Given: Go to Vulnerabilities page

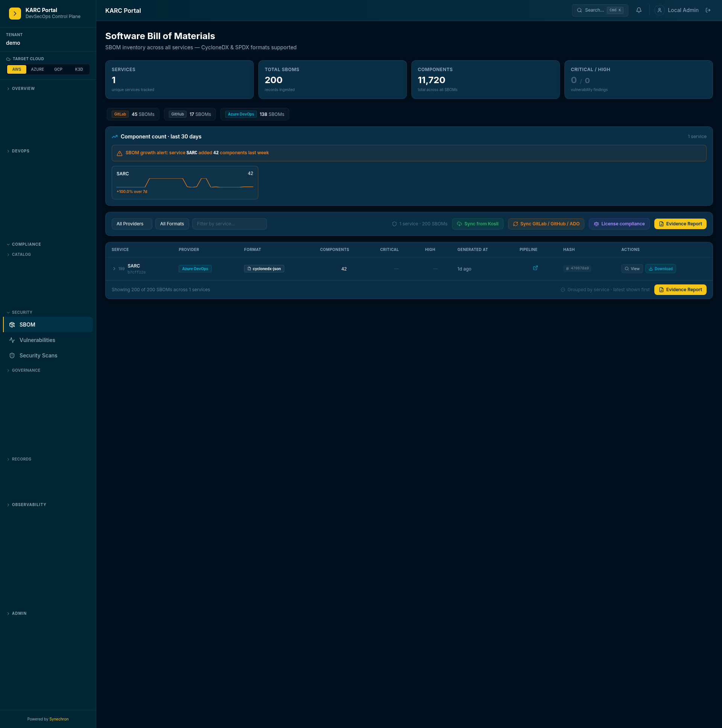Looking at the screenshot, I should 48,340.
